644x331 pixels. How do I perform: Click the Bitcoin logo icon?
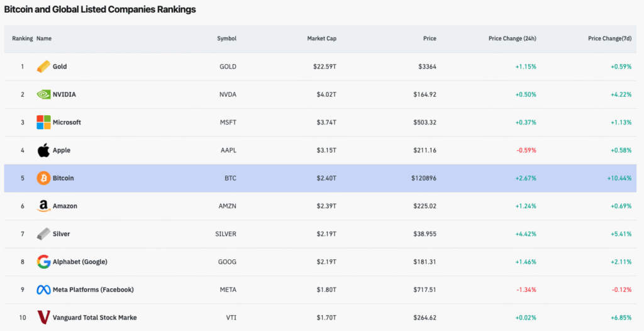tap(43, 178)
